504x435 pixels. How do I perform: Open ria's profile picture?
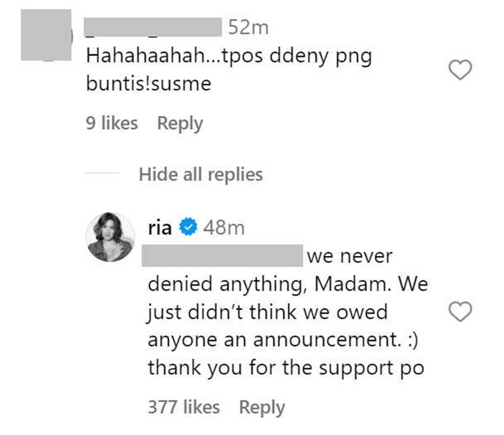[x=110, y=237]
